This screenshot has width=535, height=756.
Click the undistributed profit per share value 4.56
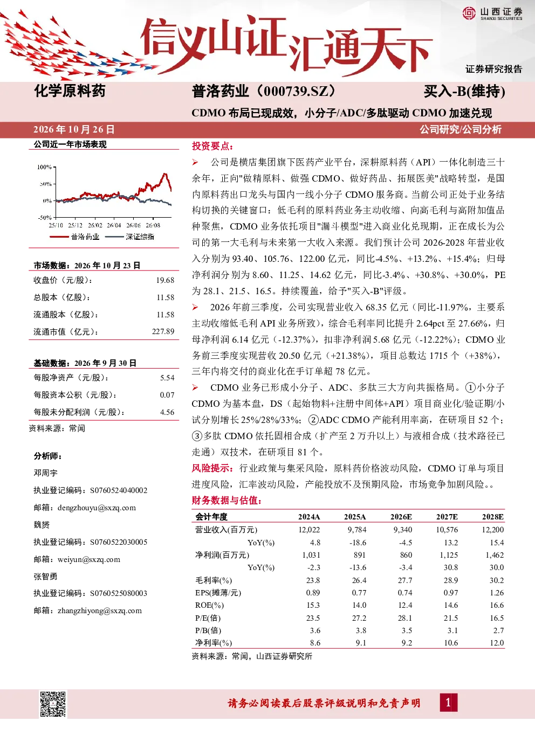click(167, 412)
